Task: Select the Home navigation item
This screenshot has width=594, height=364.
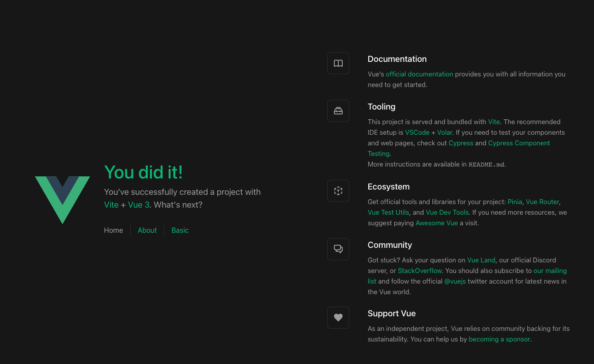Action: 113,230
